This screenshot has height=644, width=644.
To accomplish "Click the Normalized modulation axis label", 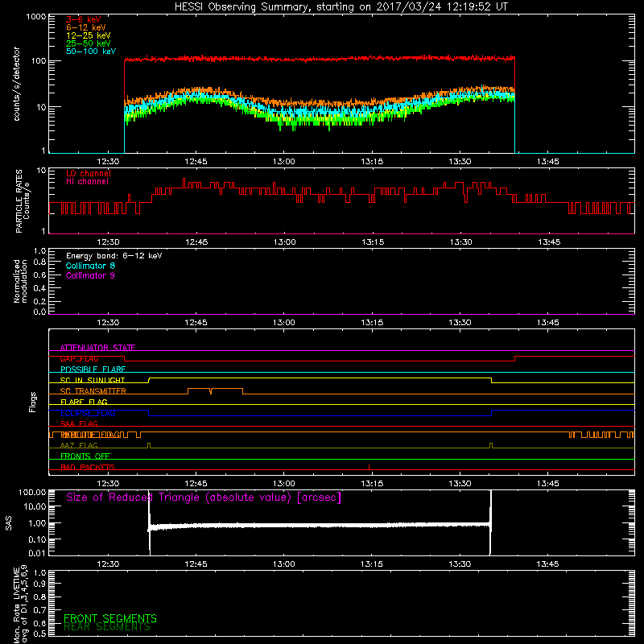I will pos(20,281).
